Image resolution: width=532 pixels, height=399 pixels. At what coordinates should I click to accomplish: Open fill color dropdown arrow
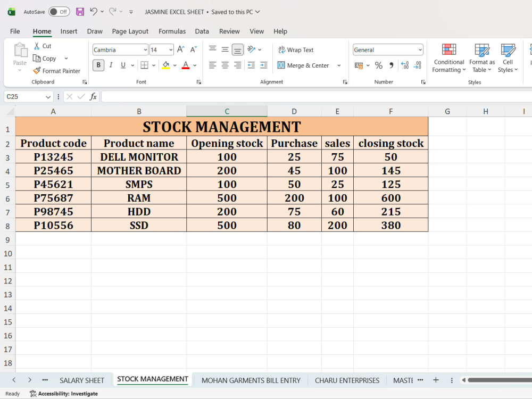(x=174, y=65)
